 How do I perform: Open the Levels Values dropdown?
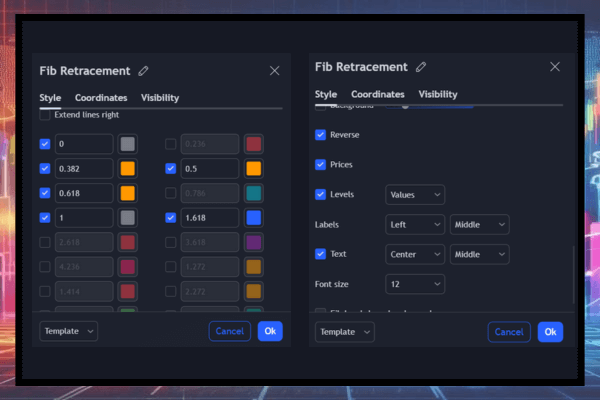click(415, 194)
